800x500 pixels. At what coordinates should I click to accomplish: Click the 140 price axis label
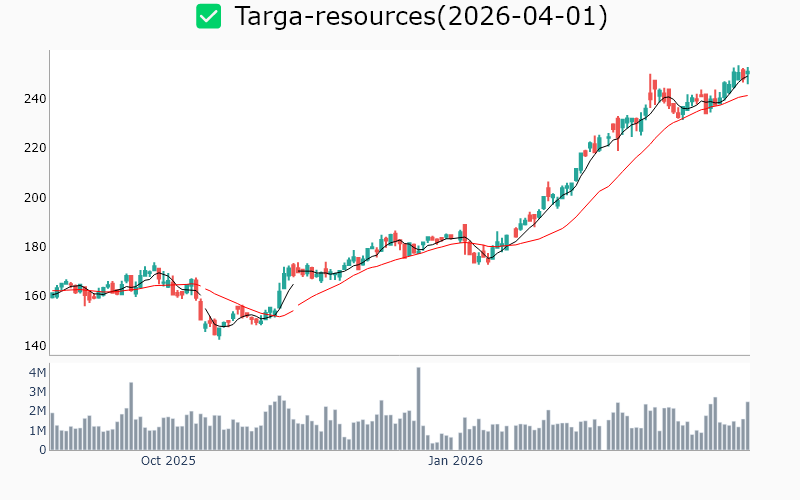[x=35, y=346]
